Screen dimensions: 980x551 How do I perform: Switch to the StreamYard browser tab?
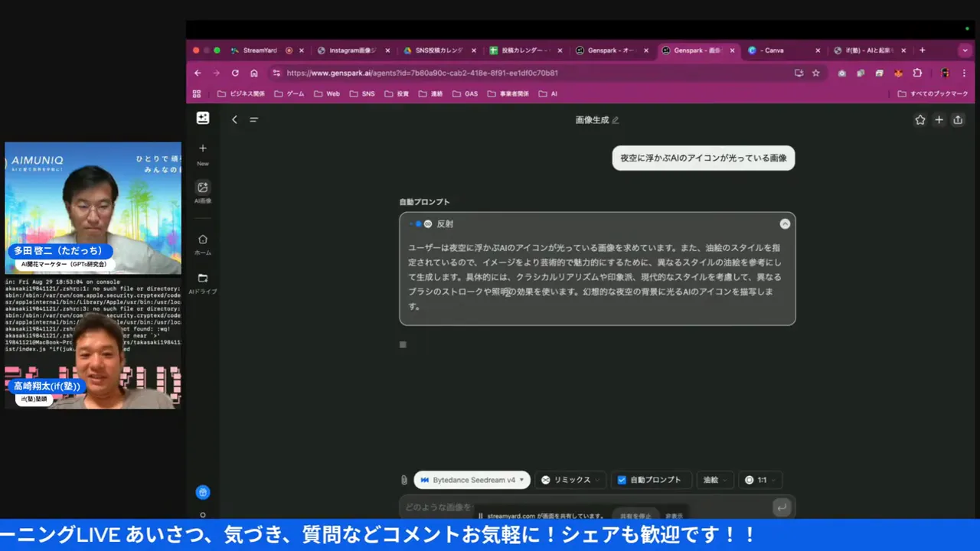pos(260,51)
